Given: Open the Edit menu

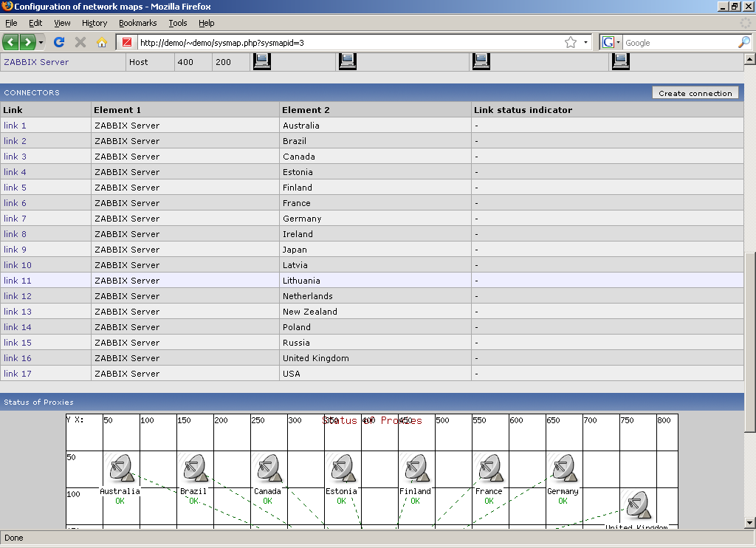Looking at the screenshot, I should [35, 23].
